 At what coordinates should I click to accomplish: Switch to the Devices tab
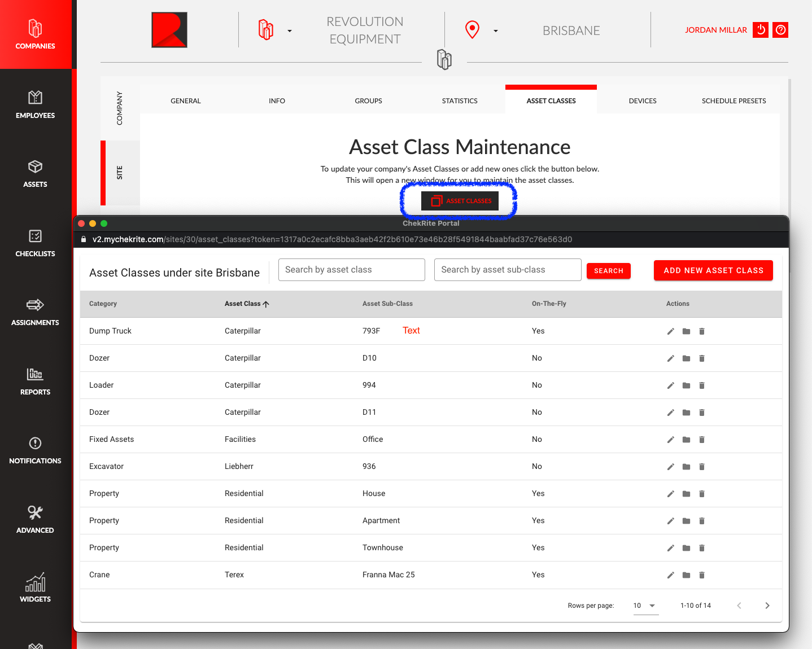coord(643,101)
